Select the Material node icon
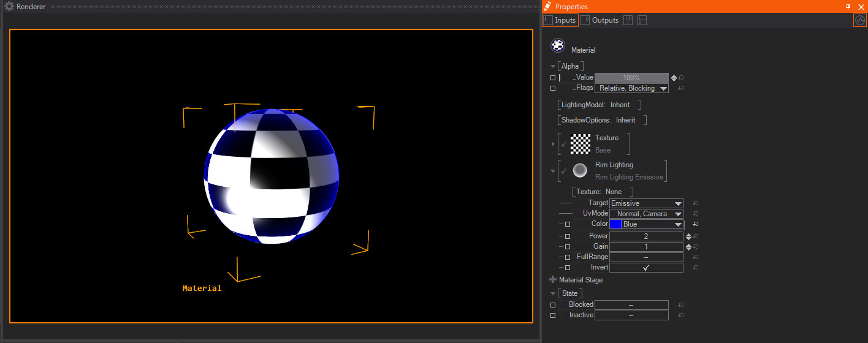The image size is (868, 343). [x=558, y=45]
